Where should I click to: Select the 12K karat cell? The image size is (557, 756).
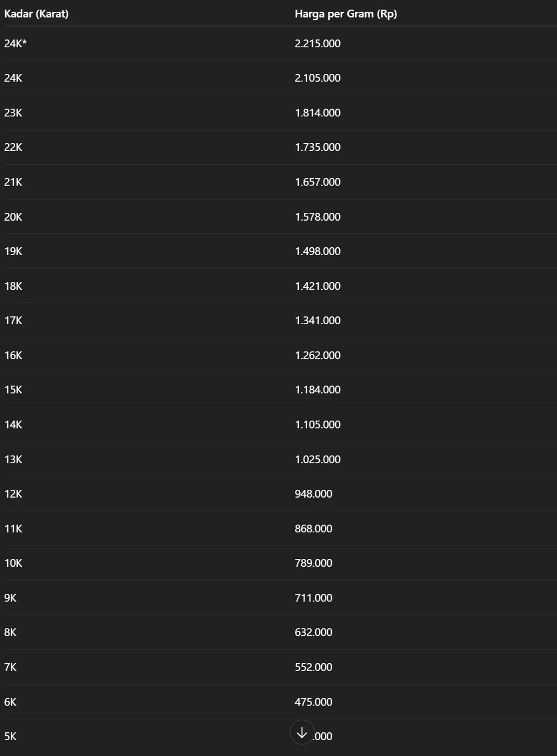click(13, 494)
